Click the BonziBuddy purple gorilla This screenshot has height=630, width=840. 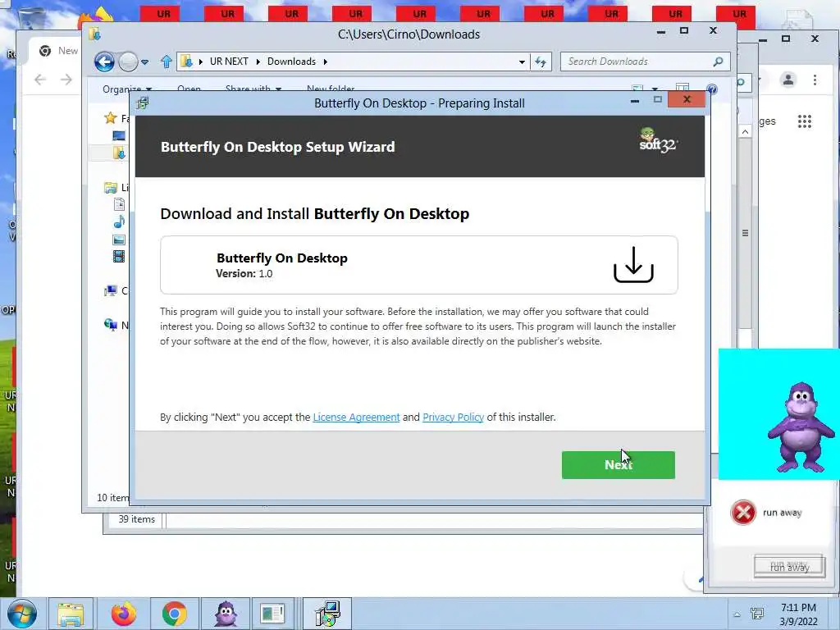pyautogui.click(x=801, y=427)
